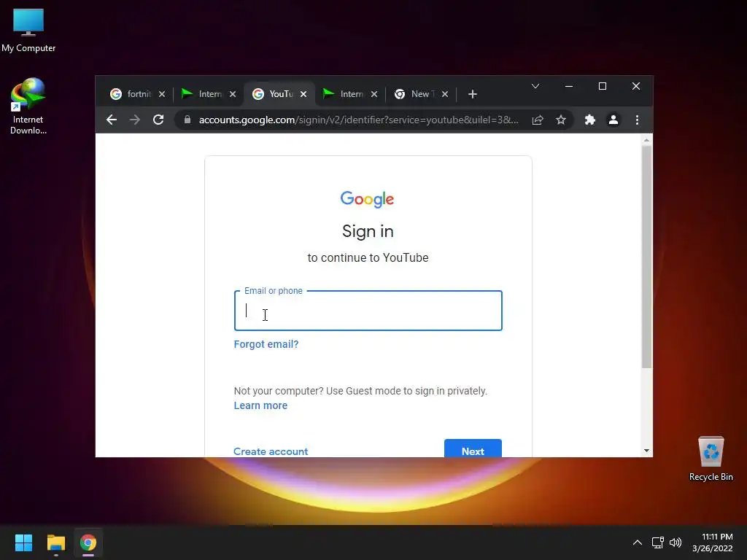Click the Chrome taskbar icon
The height and width of the screenshot is (560, 747).
(x=88, y=542)
